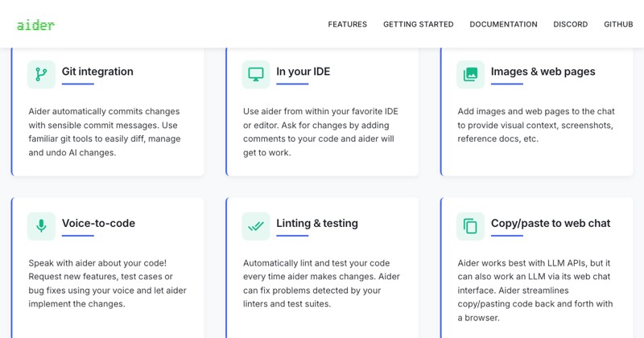Click text 'linters and test suites.'
Image resolution: width=644 pixels, height=338 pixels.
pos(287,304)
